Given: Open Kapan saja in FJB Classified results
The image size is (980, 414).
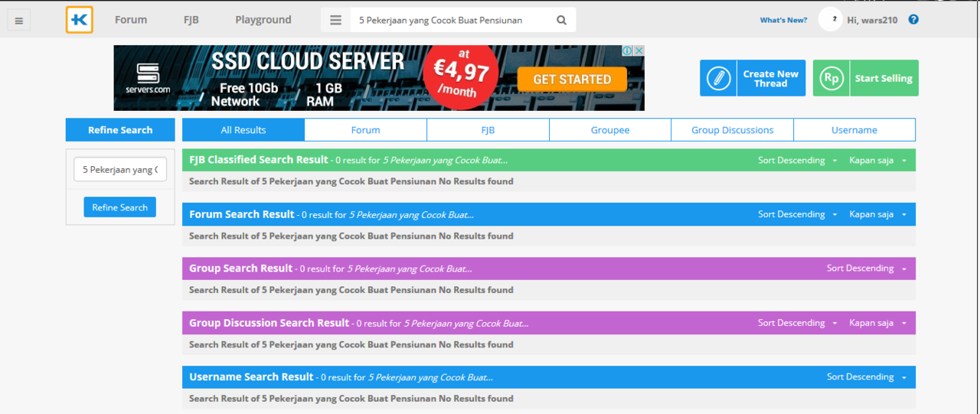Looking at the screenshot, I should coord(877,161).
